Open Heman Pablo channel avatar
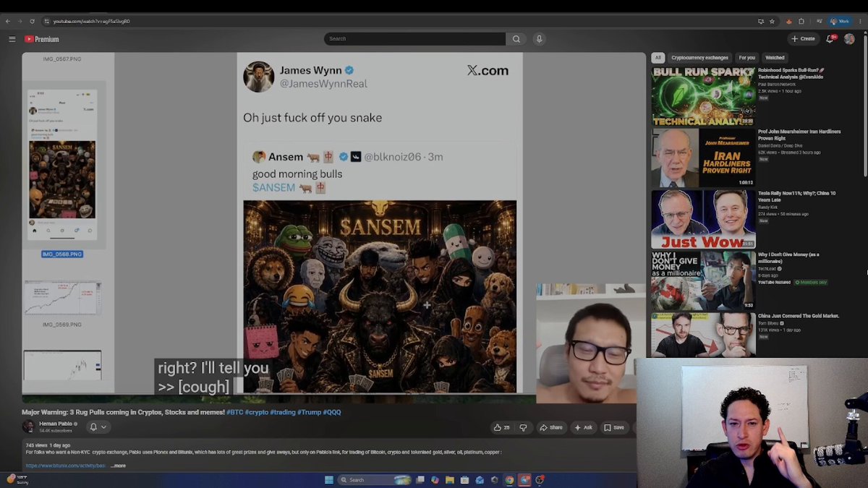Viewport: 868px width, 488px height. [x=28, y=427]
